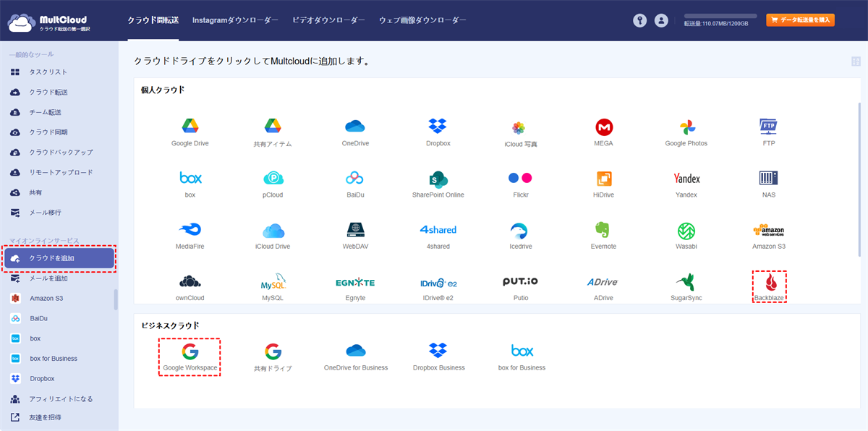Open the key icon in header
The image size is (868, 431).
click(x=639, y=21)
